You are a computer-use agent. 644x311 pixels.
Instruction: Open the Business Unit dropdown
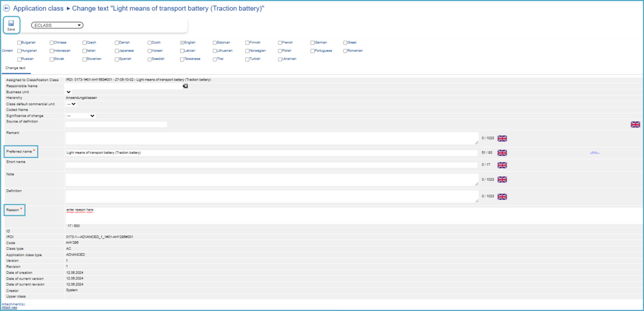click(69, 92)
